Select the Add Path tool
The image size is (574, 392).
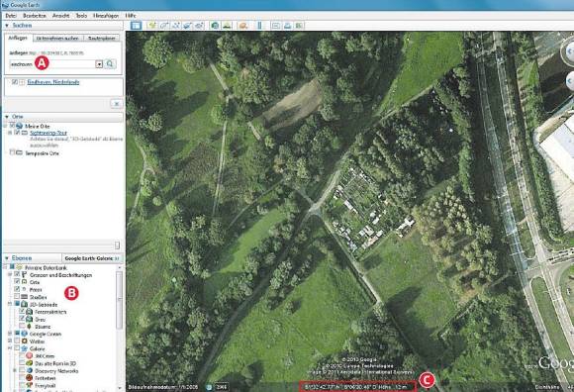point(176,26)
